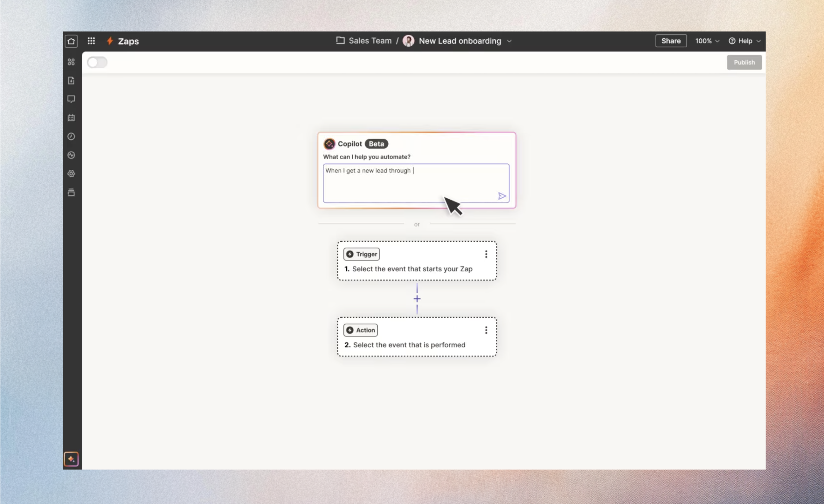Click the Zaps lightning logo

click(110, 41)
